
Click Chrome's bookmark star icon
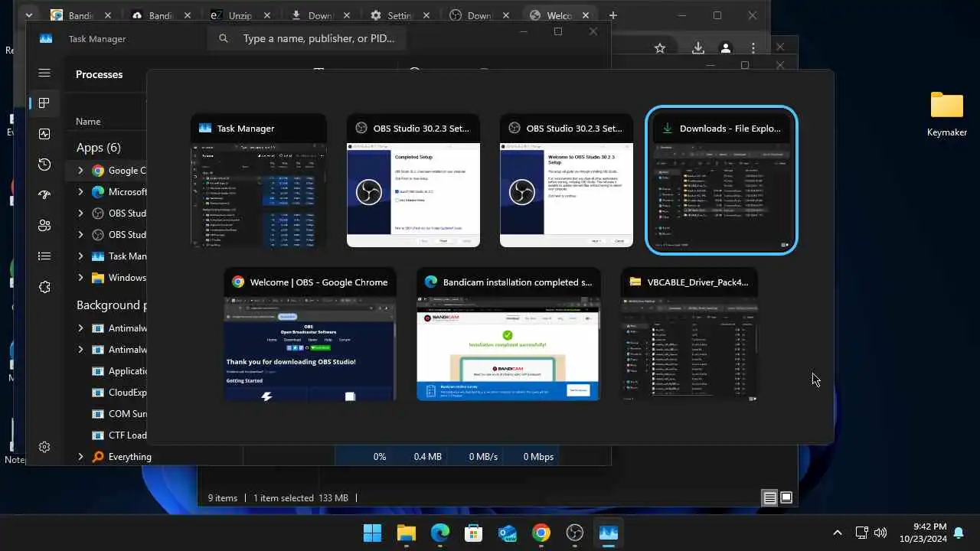click(660, 48)
